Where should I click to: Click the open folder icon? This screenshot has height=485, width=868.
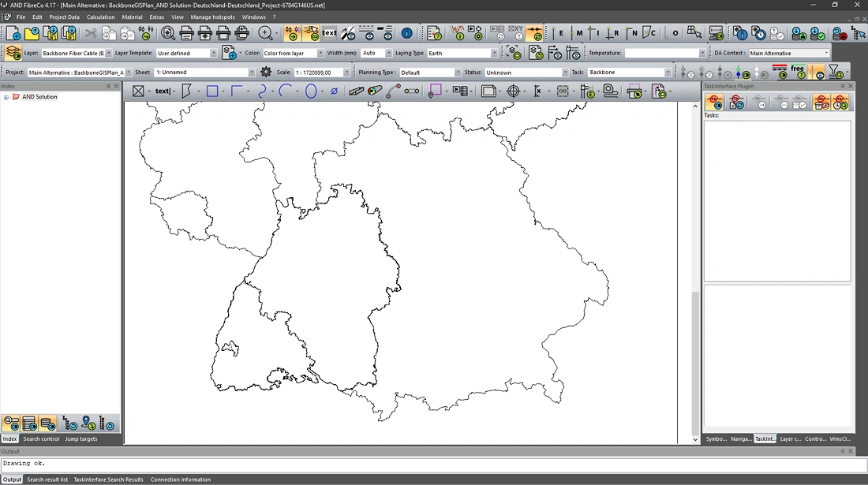[32, 33]
